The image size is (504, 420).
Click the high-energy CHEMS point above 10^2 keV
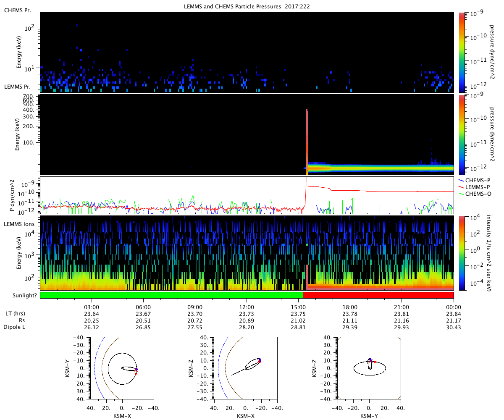77,25
